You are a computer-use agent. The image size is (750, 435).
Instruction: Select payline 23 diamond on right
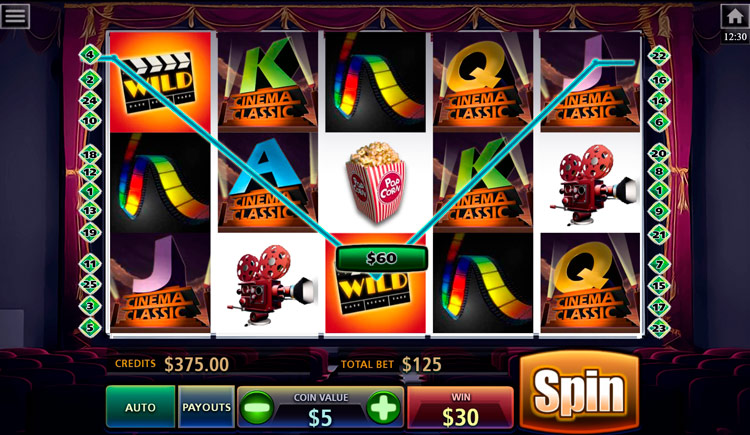pyautogui.click(x=659, y=328)
